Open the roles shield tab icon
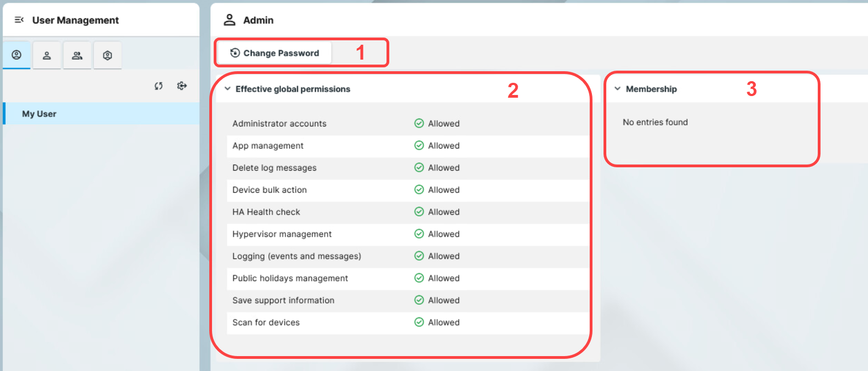 tap(108, 55)
